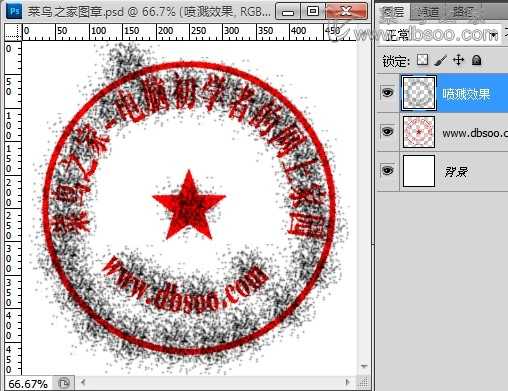Hide the 背景 layer
Viewport: 508px width, 391px height.
(x=387, y=171)
